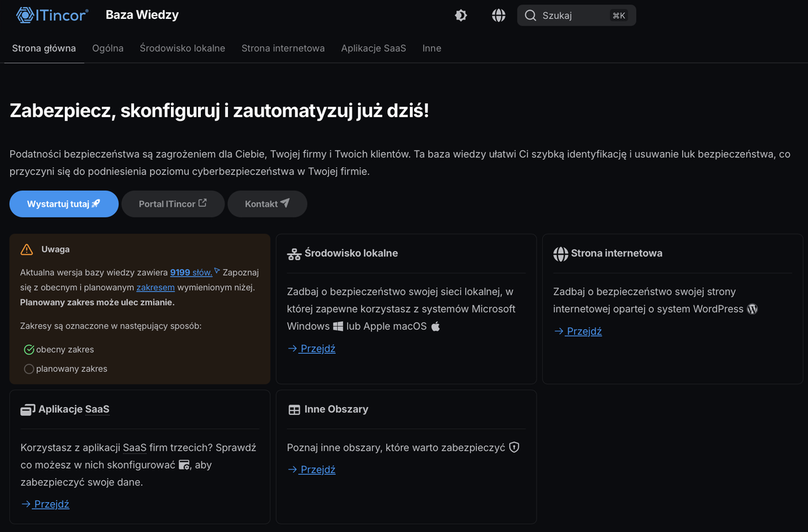
Task: Click the external link icon on Portal ITincor
Action: coord(202,203)
